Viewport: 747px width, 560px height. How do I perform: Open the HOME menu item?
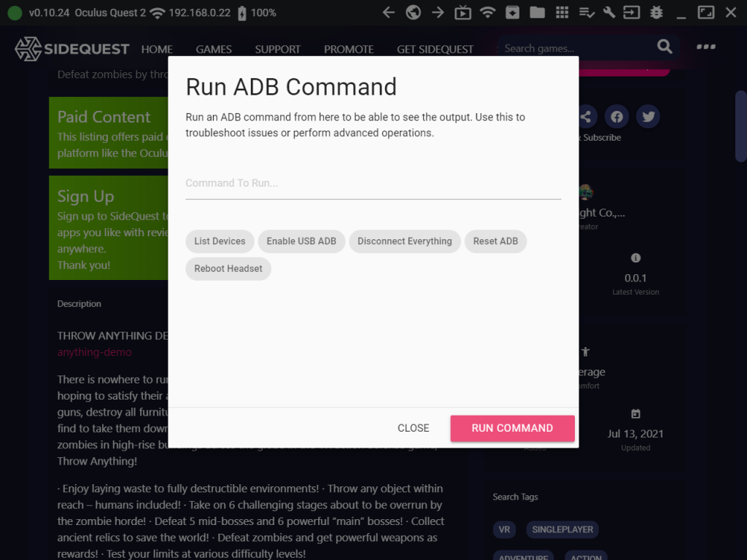tap(157, 50)
